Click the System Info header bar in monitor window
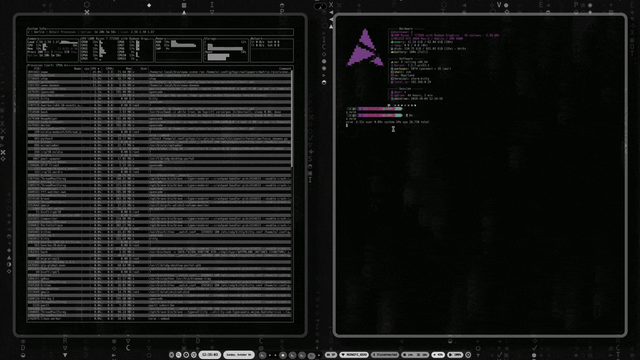 (160, 31)
